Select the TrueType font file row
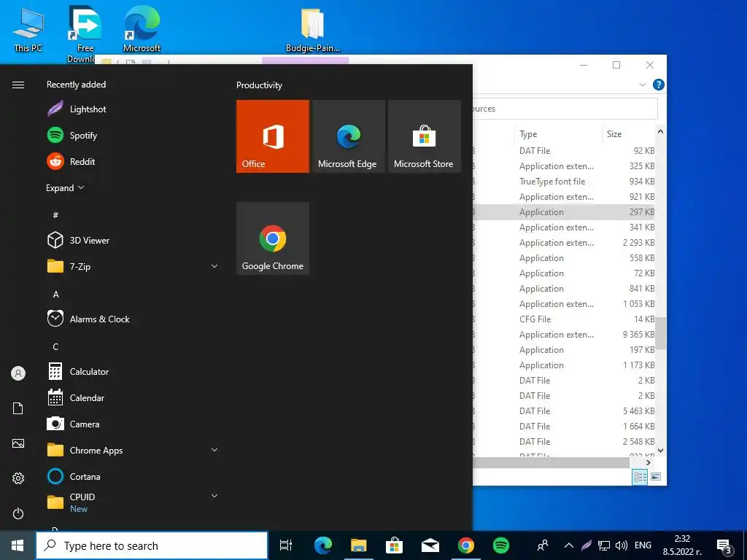This screenshot has width=747, height=560. pos(565,181)
